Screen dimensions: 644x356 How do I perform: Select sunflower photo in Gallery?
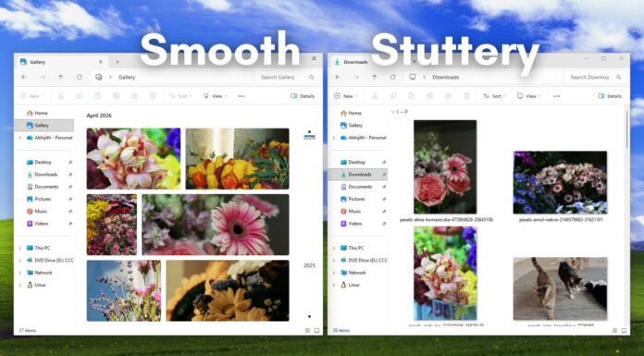click(228, 290)
